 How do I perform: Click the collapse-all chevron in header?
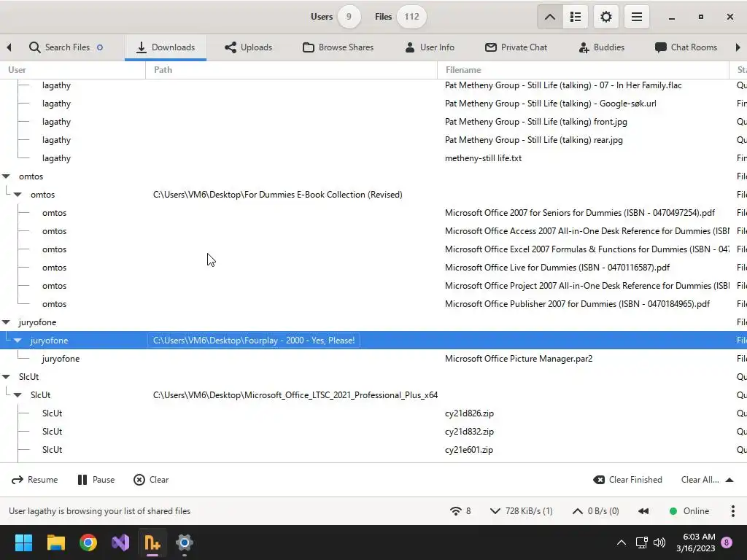click(x=550, y=17)
